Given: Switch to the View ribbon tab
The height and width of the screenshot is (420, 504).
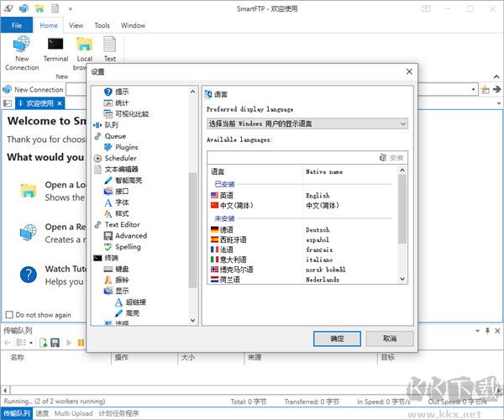Looking at the screenshot, I should [x=76, y=26].
